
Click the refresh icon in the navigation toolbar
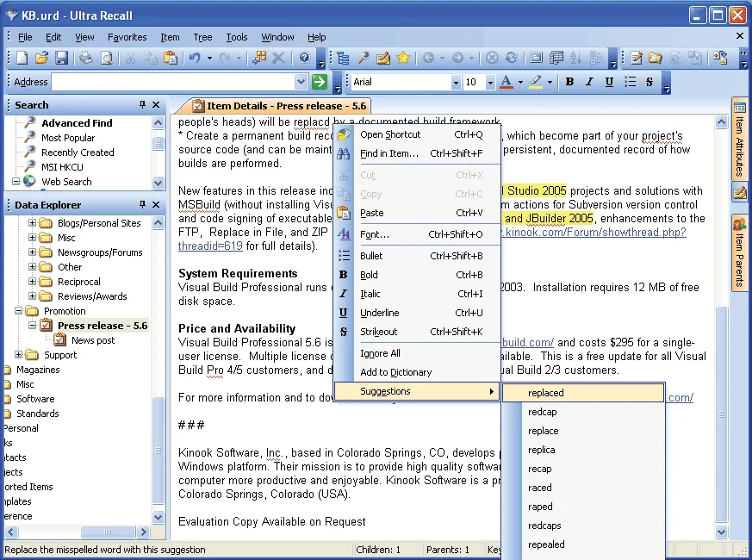[x=512, y=58]
